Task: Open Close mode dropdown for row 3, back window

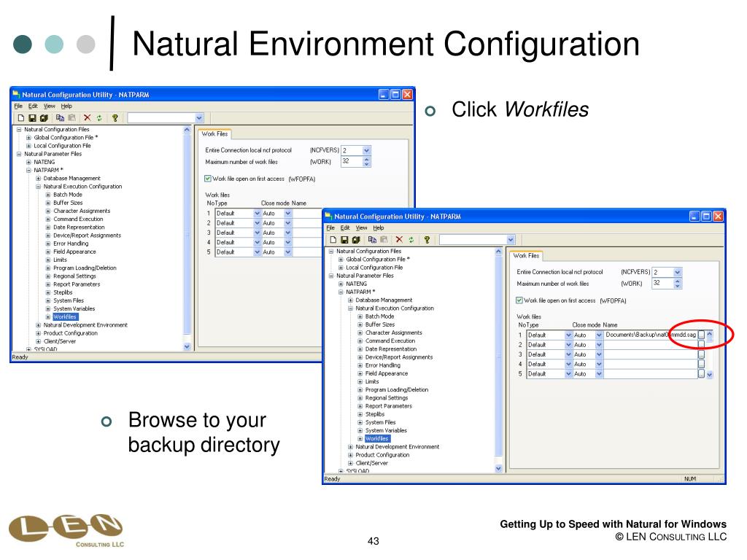Action: click(x=287, y=233)
